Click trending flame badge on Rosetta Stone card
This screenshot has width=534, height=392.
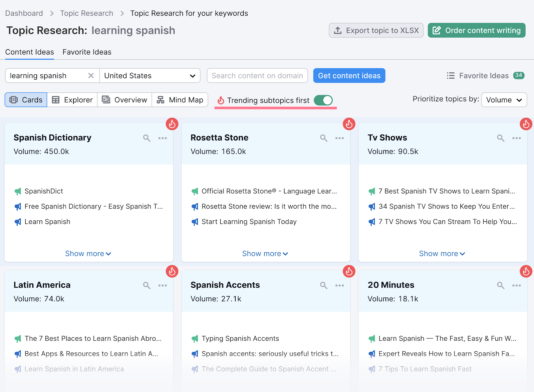(349, 124)
